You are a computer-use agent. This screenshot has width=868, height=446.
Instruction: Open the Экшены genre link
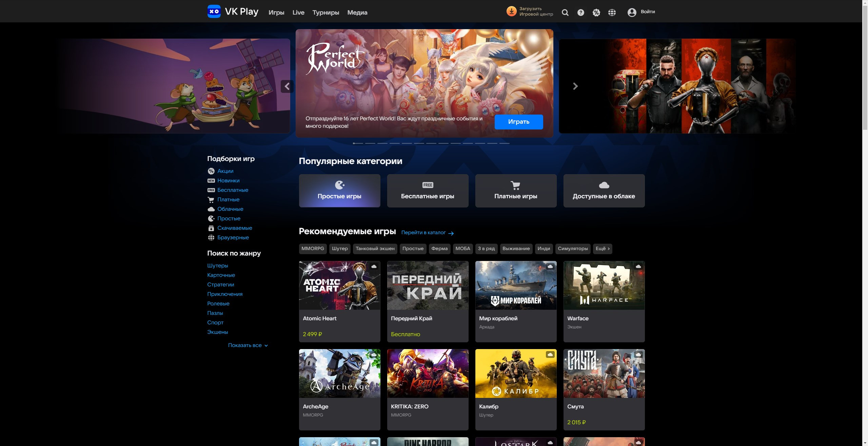[x=218, y=332]
